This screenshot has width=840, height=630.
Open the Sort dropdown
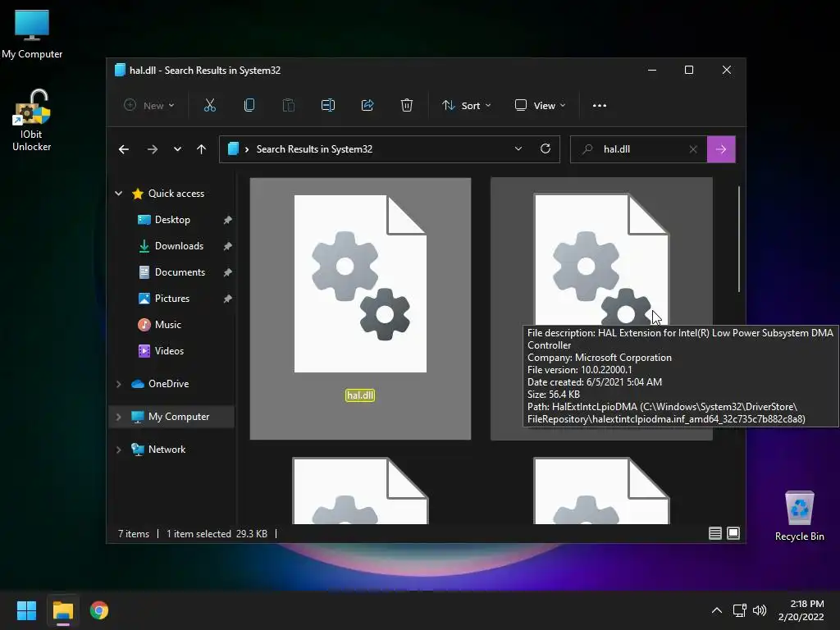coord(466,106)
